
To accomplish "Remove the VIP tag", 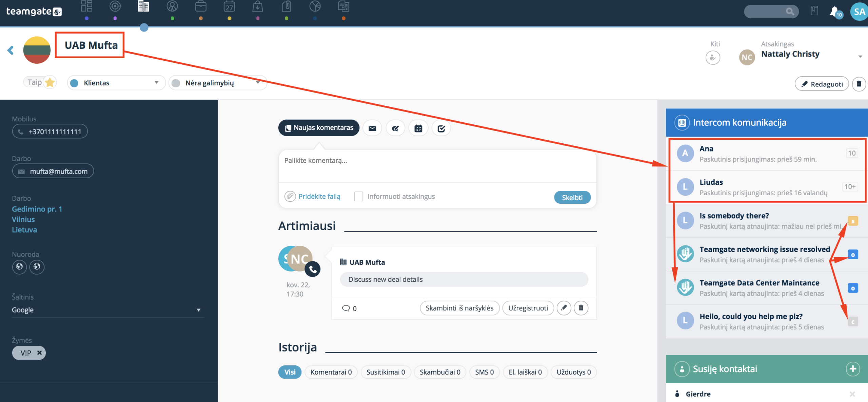I will pyautogui.click(x=39, y=353).
